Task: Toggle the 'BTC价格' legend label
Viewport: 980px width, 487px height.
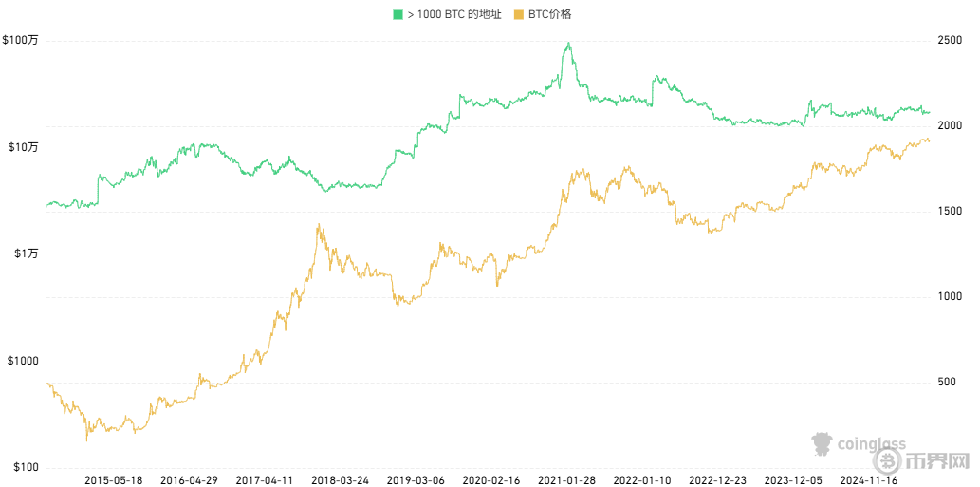Action: pyautogui.click(x=550, y=14)
